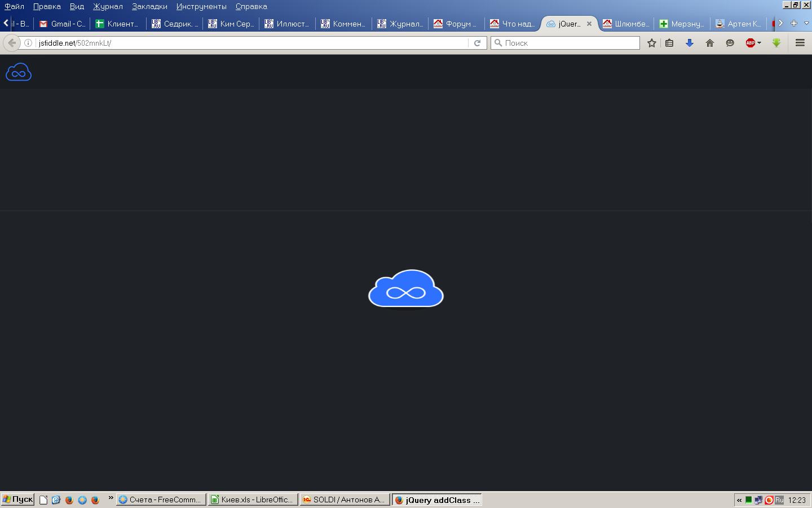Click the smiley face toolbar icon

[x=730, y=43]
